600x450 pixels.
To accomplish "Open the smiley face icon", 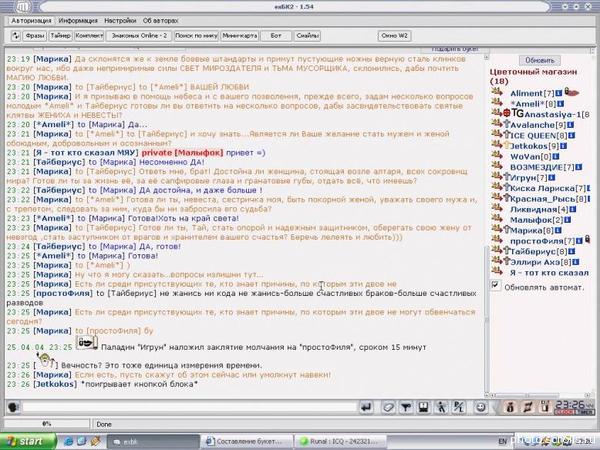I will point(481,407).
